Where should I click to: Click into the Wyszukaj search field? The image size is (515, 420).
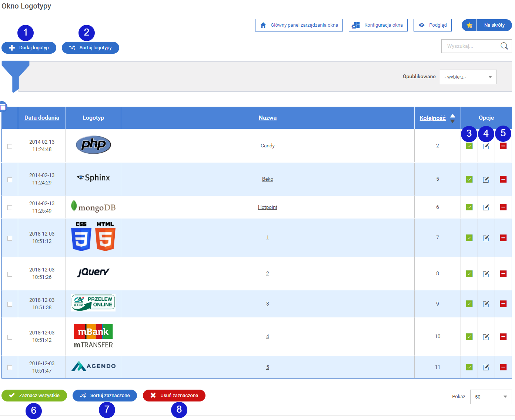469,46
